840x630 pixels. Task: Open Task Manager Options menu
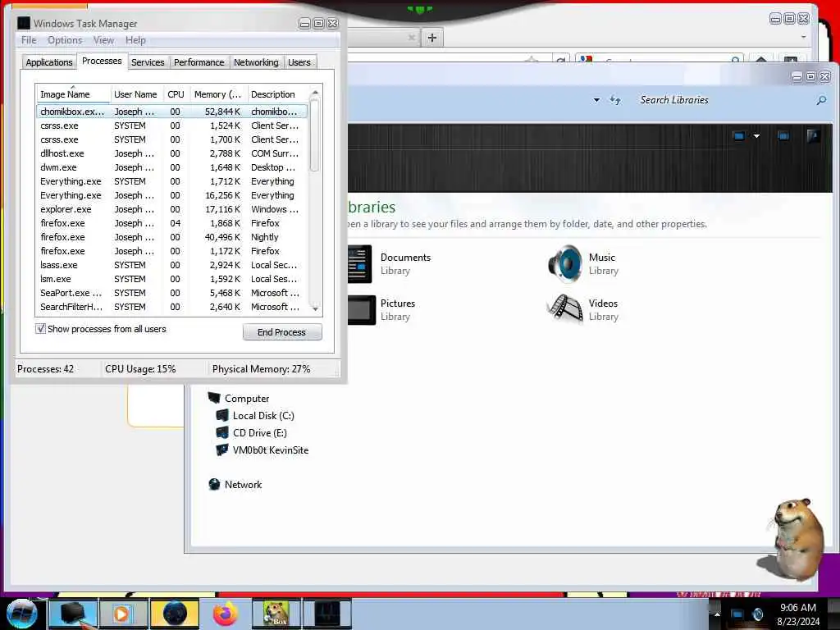65,40
